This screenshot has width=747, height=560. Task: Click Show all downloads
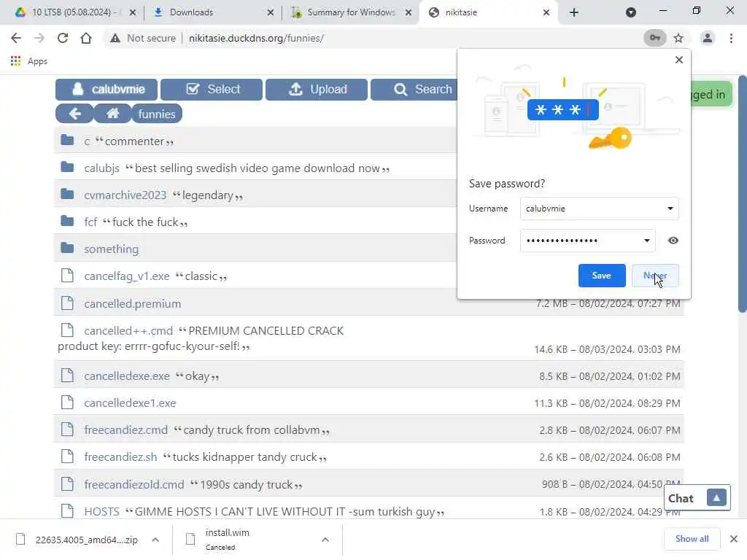[x=692, y=539]
